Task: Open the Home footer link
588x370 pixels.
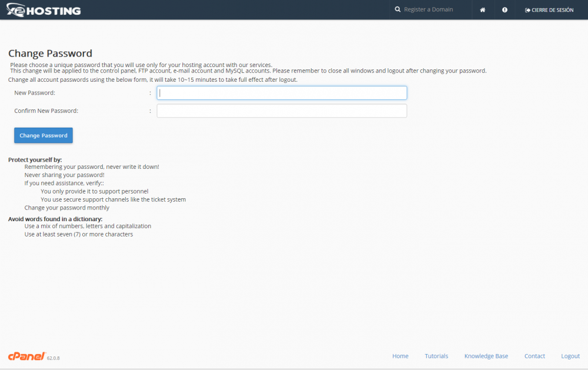Action: (400, 356)
